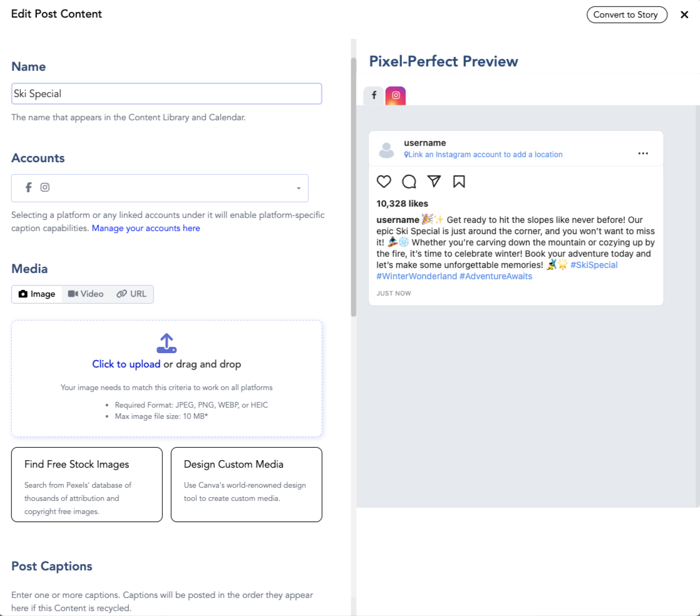Click the bookmark save icon in preview
This screenshot has width=700, height=616.
click(x=459, y=182)
